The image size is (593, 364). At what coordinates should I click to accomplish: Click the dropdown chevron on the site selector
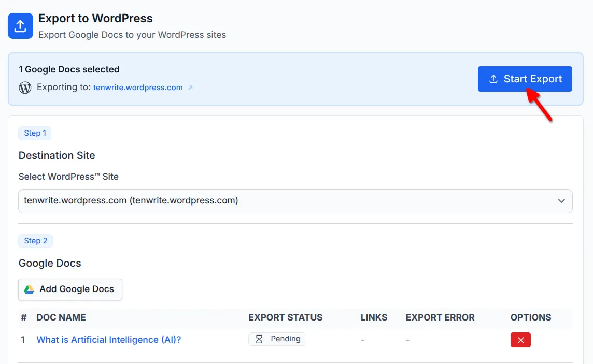(561, 201)
